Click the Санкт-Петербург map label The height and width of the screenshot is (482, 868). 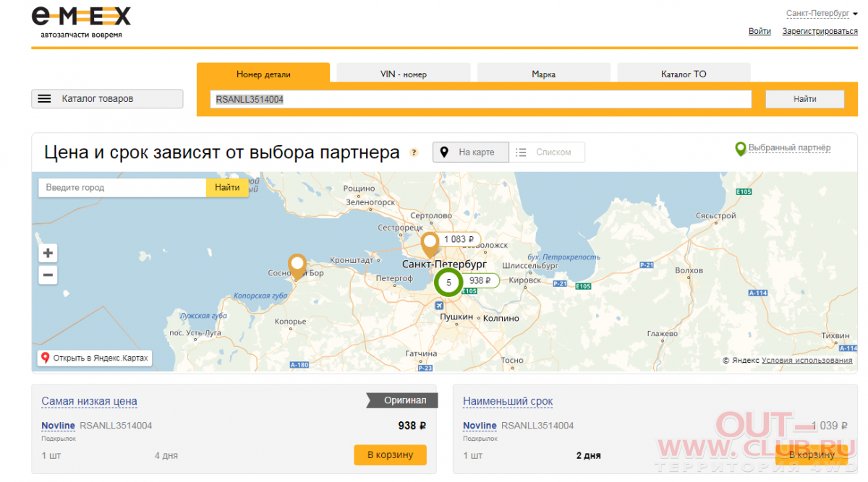click(444, 264)
